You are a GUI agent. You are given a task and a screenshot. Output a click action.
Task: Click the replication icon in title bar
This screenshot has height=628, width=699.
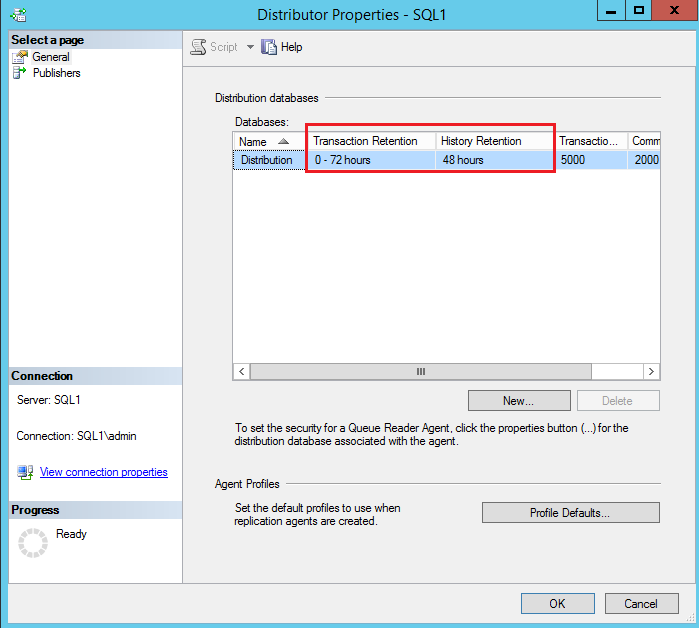[18, 15]
